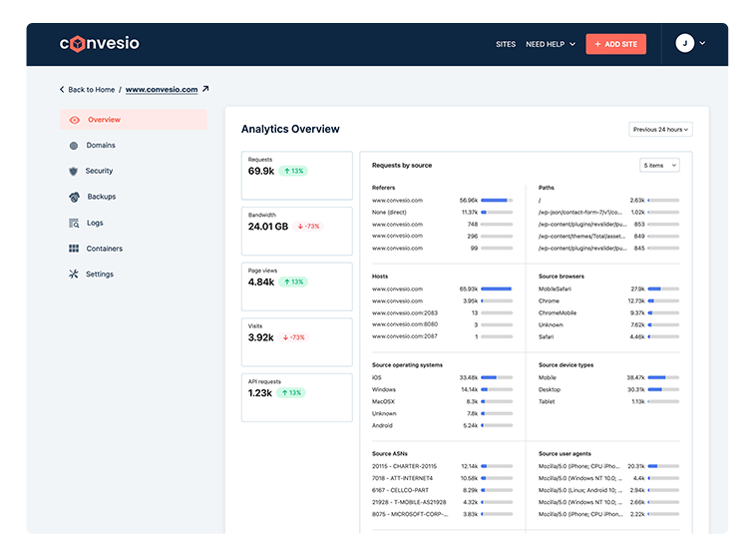Click the 6167 - CELLCO-PART ASN row

pos(442,490)
